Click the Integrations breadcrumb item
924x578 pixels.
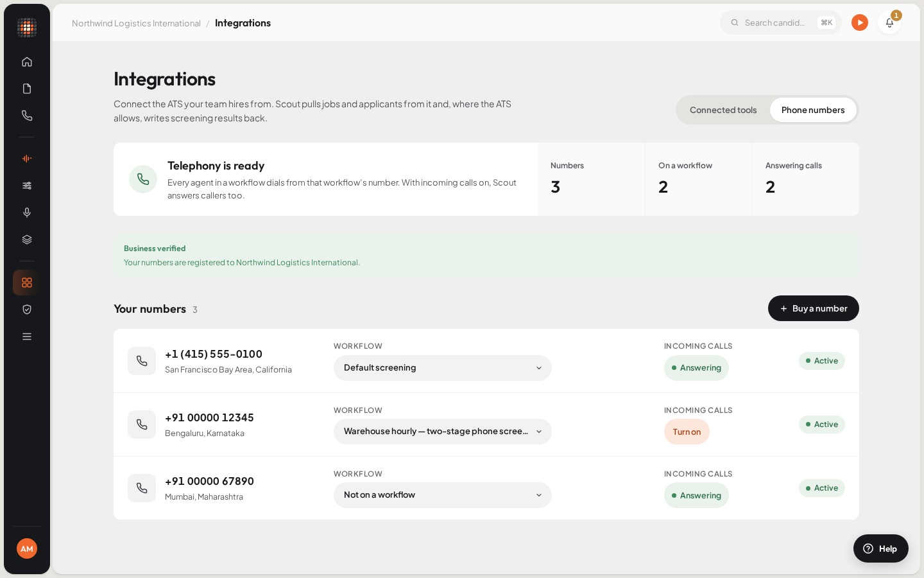pyautogui.click(x=243, y=23)
